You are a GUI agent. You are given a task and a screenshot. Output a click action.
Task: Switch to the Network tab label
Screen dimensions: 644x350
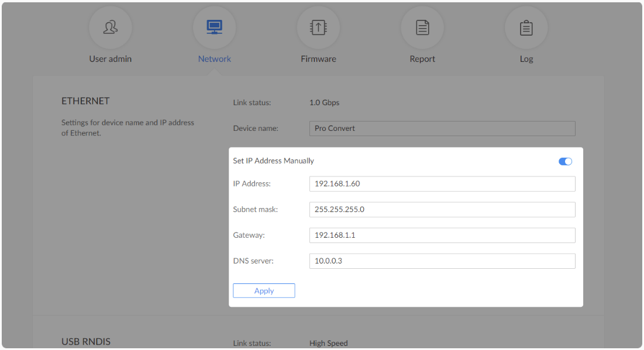pos(215,58)
